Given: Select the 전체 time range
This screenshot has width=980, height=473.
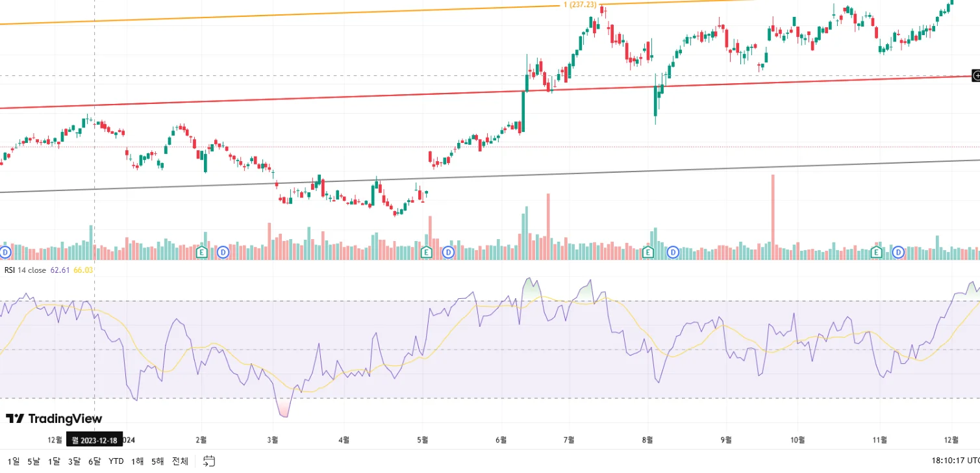Looking at the screenshot, I should coord(180,461).
